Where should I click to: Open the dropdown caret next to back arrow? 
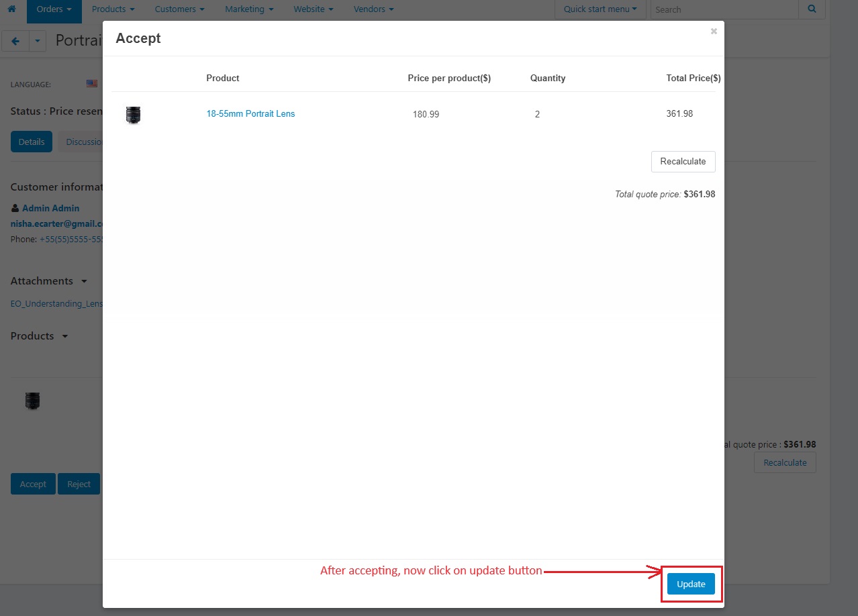37,41
